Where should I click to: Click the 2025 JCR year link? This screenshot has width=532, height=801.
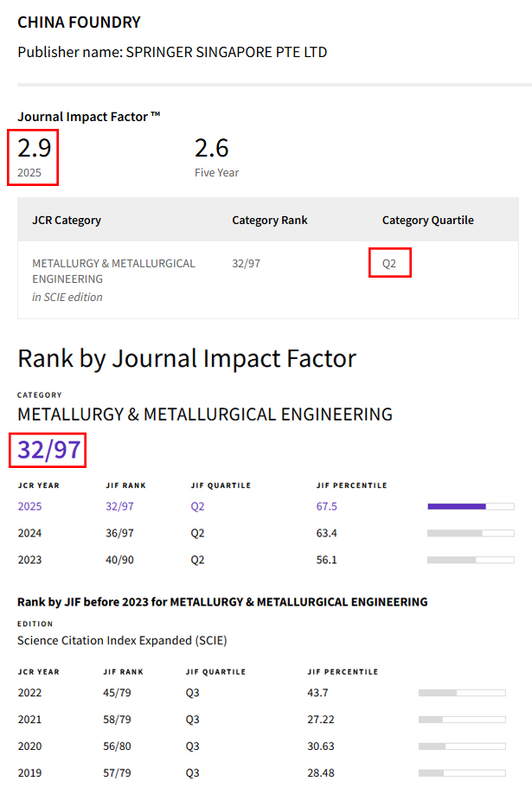pos(29,506)
